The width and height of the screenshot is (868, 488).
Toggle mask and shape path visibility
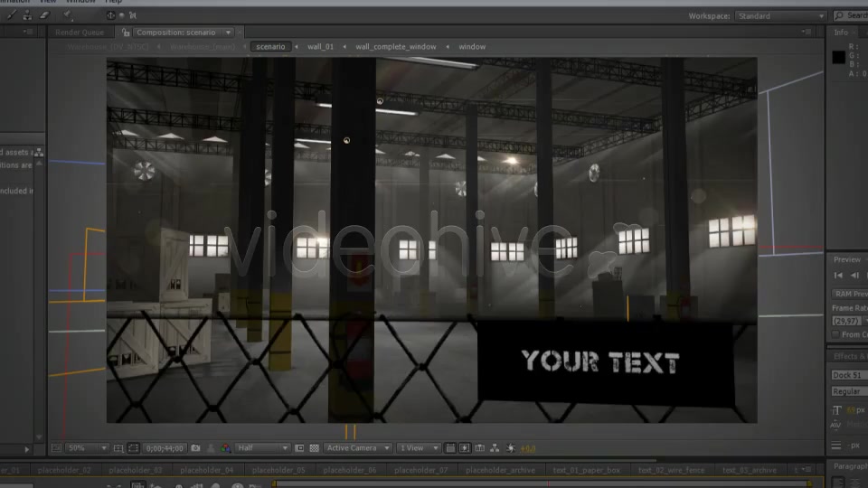134,448
